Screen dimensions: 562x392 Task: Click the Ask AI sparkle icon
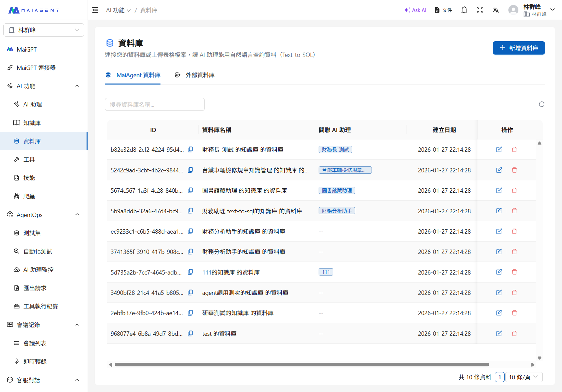407,10
